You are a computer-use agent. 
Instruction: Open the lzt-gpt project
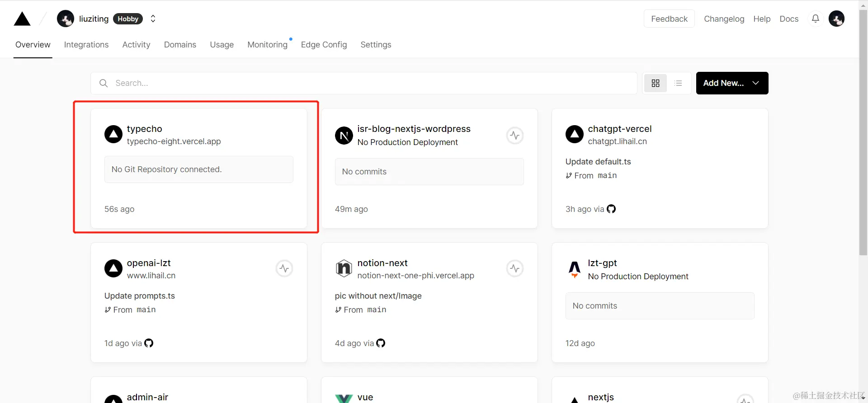pos(602,263)
